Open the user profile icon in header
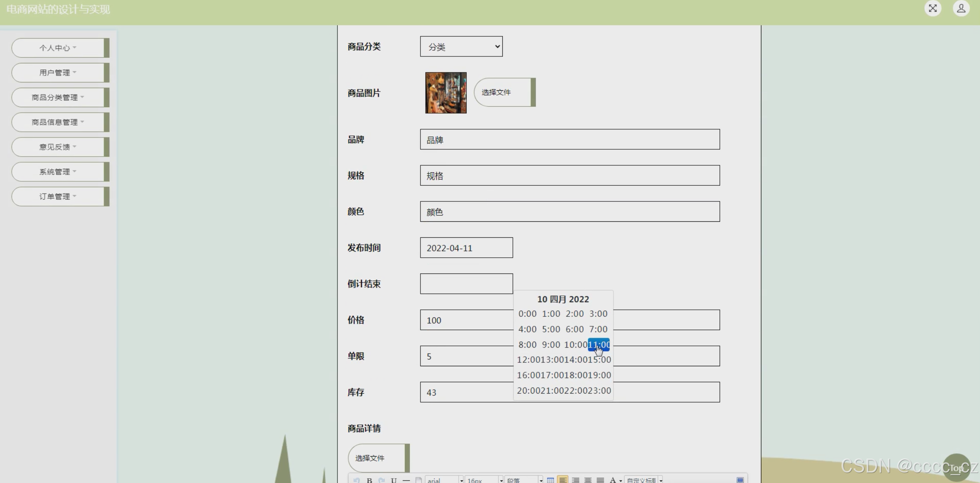Viewport: 980px width, 483px height. 961,8
